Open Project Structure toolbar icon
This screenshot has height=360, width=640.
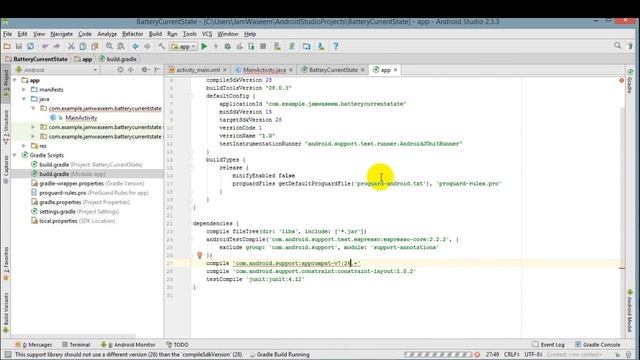(307, 47)
